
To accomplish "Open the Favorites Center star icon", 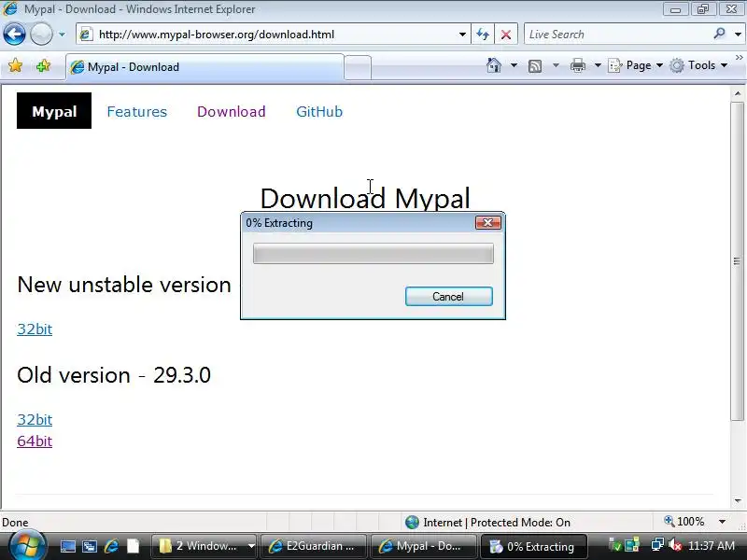I will tap(15, 65).
